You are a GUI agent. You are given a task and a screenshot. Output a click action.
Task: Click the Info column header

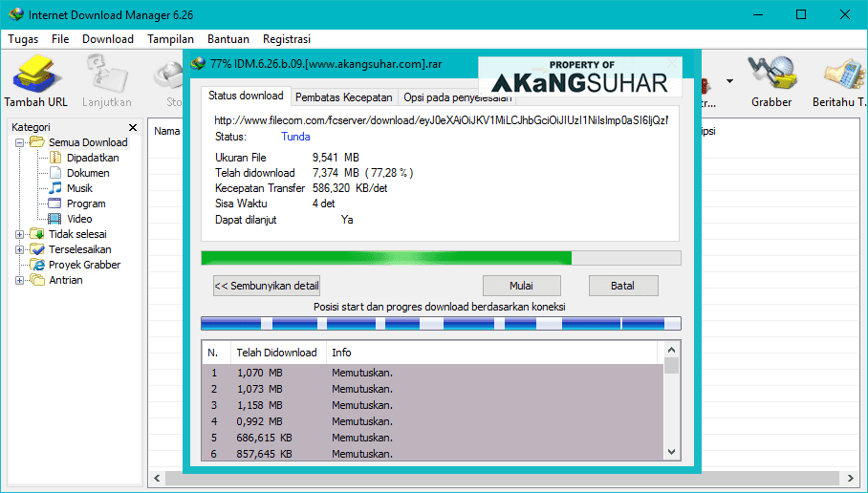pos(491,353)
